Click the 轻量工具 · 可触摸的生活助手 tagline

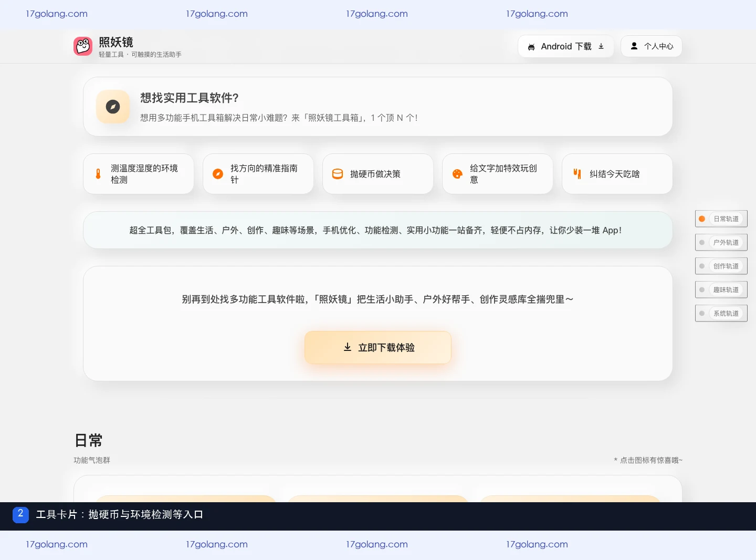pyautogui.click(x=140, y=55)
